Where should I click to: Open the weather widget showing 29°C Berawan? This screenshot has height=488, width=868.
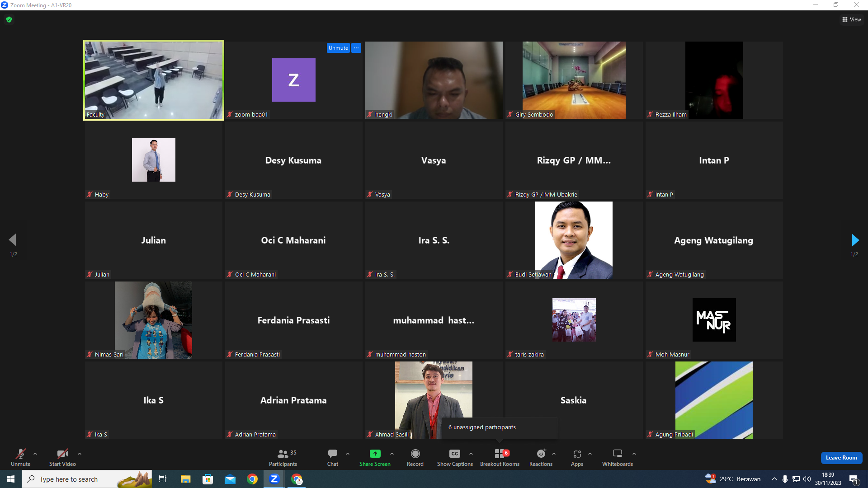click(x=733, y=479)
